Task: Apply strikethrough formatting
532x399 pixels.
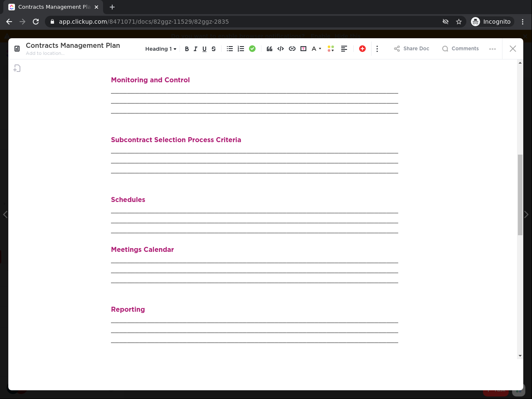Action: tap(214, 49)
